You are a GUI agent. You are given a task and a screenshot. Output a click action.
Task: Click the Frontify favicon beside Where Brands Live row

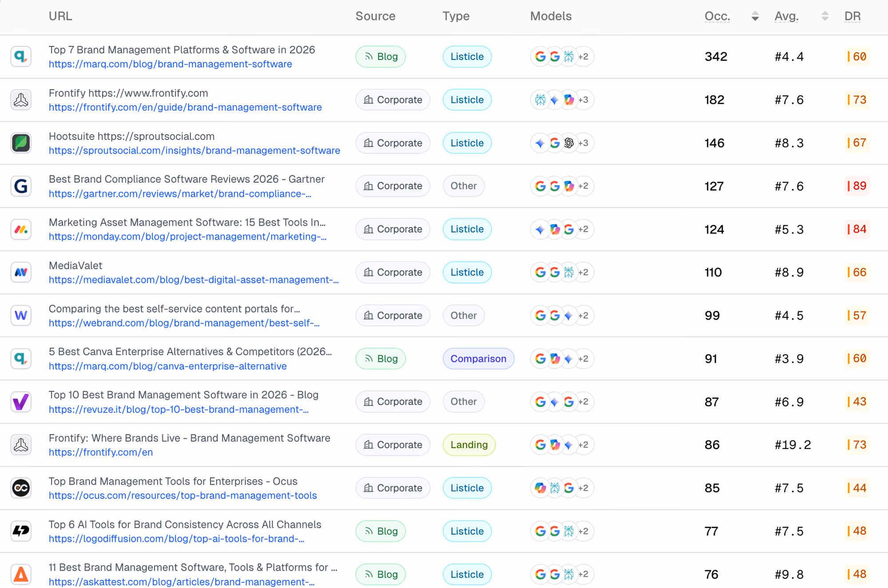tap(21, 445)
